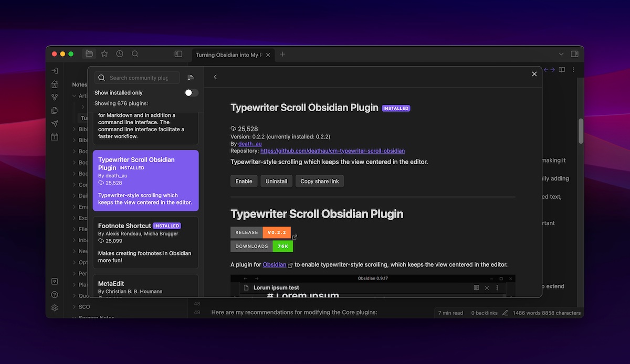Image resolution: width=630 pixels, height=364 pixels.
Task: Click the sort plugins icon
Action: click(191, 78)
